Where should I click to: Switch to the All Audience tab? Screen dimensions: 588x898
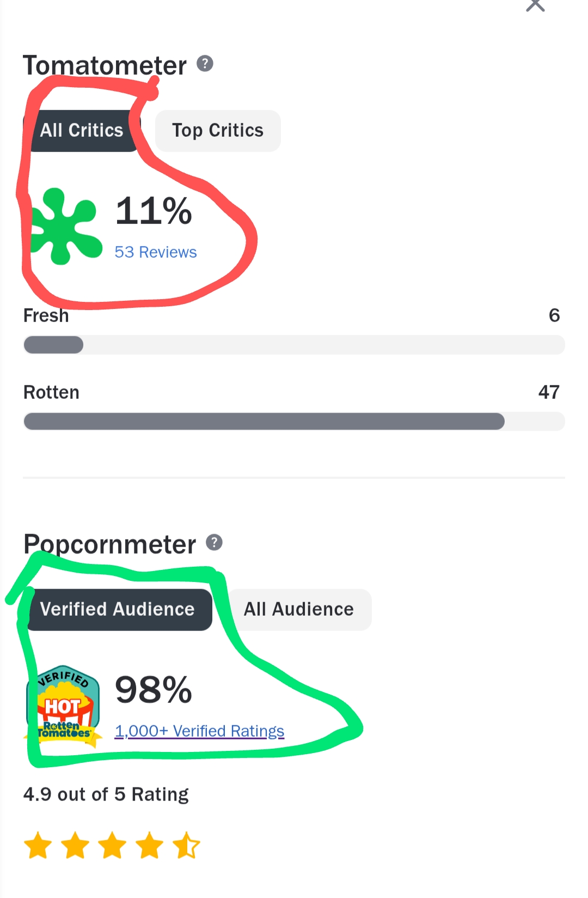pyautogui.click(x=299, y=609)
